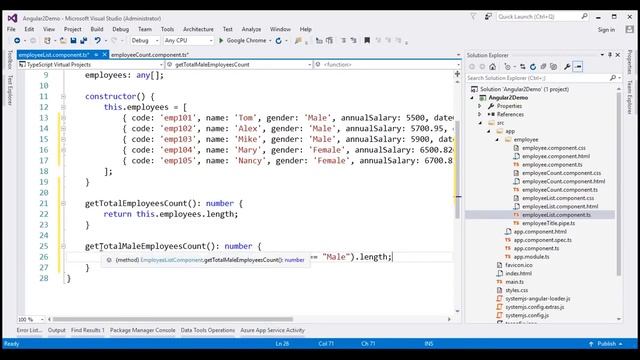Open the Package Manager Console tab
The height and width of the screenshot is (360, 640).
142,330
